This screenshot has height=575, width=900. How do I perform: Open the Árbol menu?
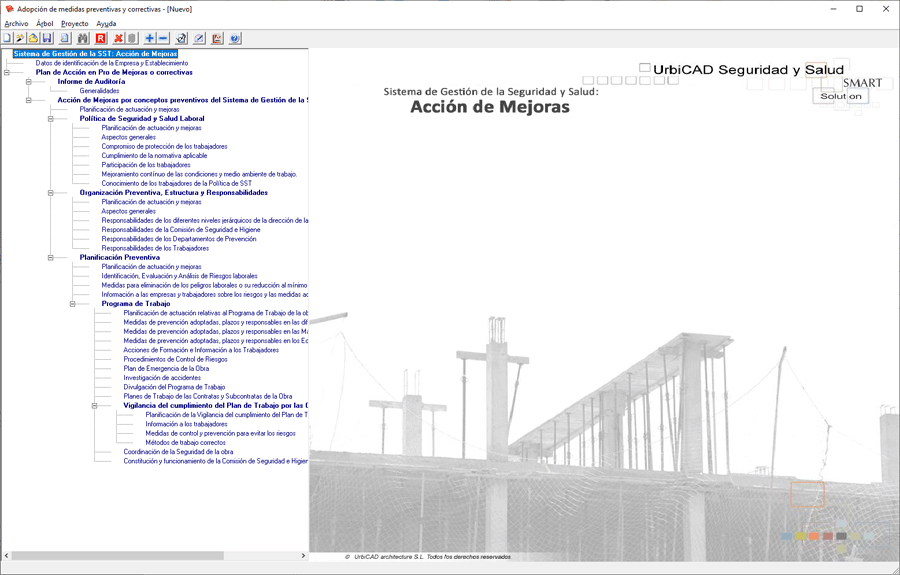tap(45, 24)
